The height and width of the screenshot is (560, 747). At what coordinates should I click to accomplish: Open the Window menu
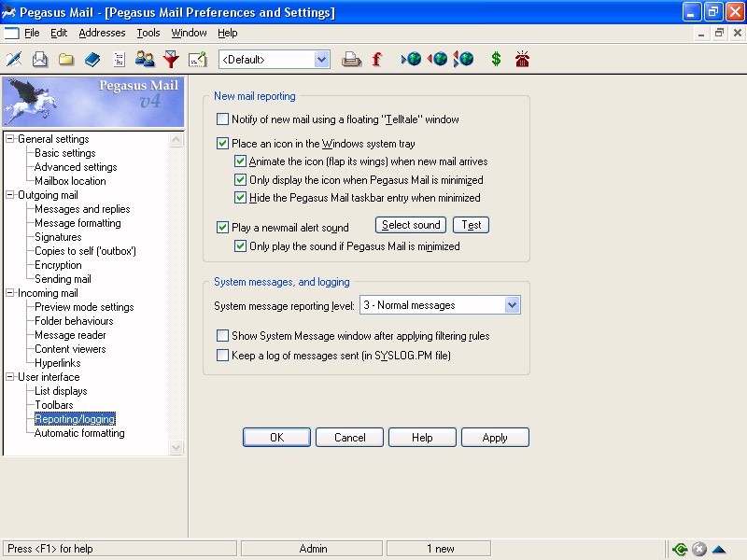[189, 33]
